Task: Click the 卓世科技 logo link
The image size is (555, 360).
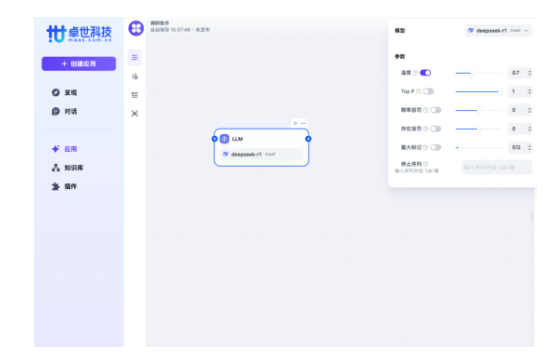Action: [x=79, y=34]
